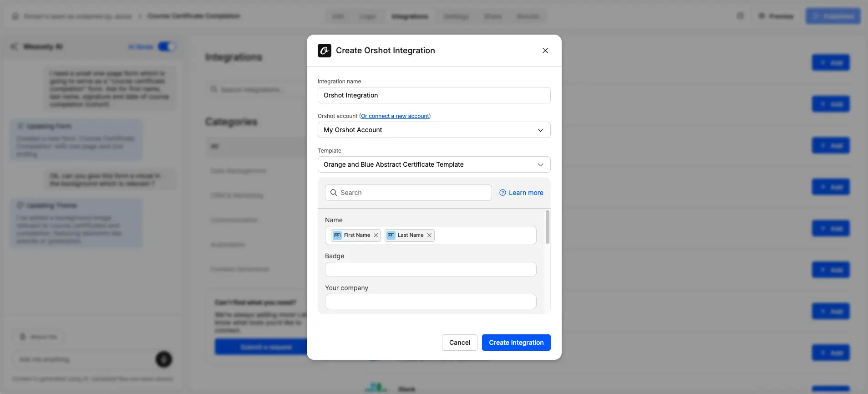Viewport: 868px width, 394px height.
Task: Switch to the Integrations tab in background
Action: (x=410, y=16)
